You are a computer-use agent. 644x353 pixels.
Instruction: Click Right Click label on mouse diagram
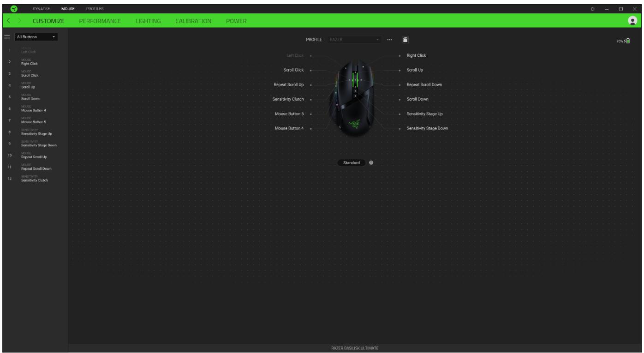[x=416, y=55]
